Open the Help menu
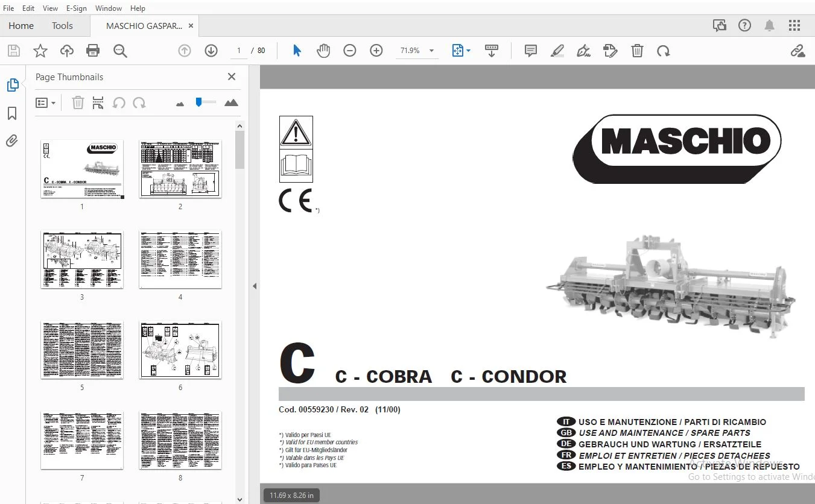Image resolution: width=815 pixels, height=504 pixels. pyautogui.click(x=138, y=8)
